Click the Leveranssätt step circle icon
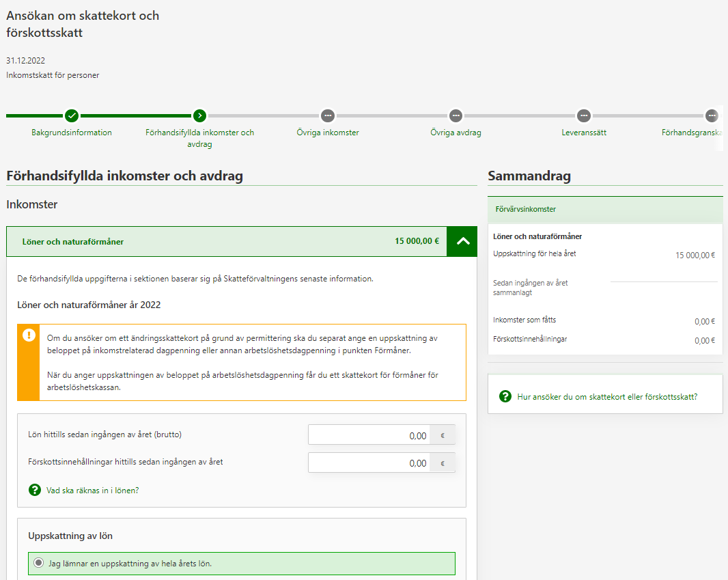The height and width of the screenshot is (580, 728). coord(583,115)
